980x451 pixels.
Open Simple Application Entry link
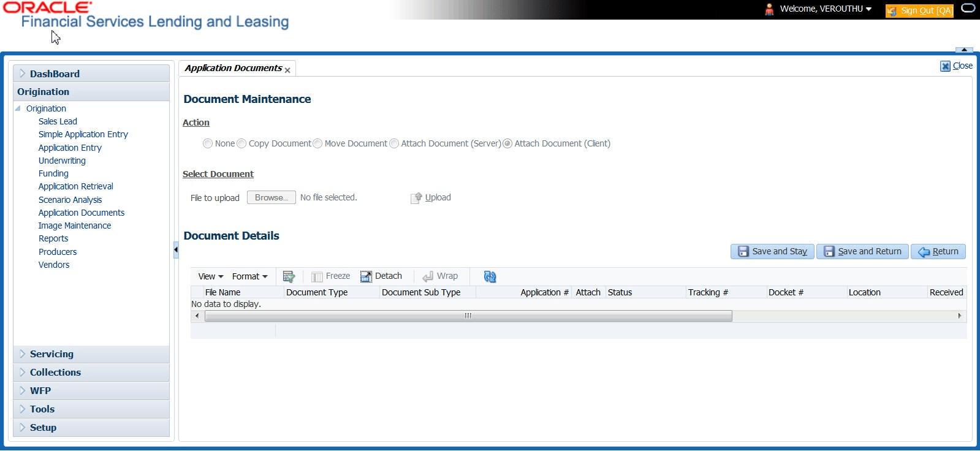click(83, 134)
